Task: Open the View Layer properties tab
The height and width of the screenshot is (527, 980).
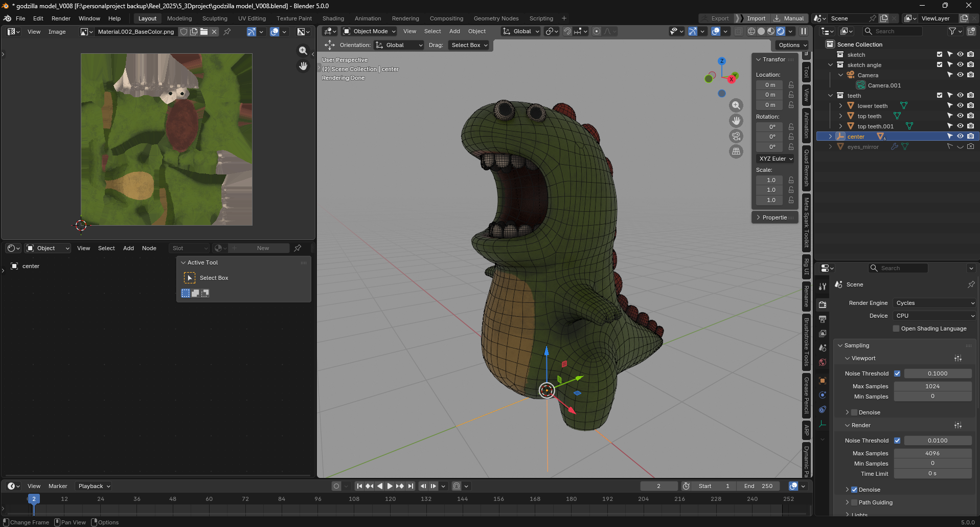Action: coord(823,333)
